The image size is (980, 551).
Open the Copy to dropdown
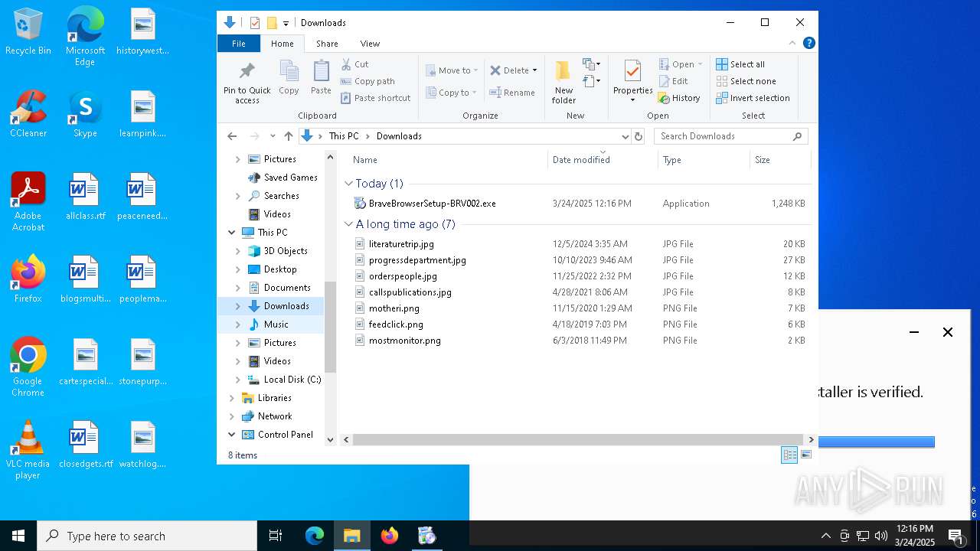[x=451, y=93]
